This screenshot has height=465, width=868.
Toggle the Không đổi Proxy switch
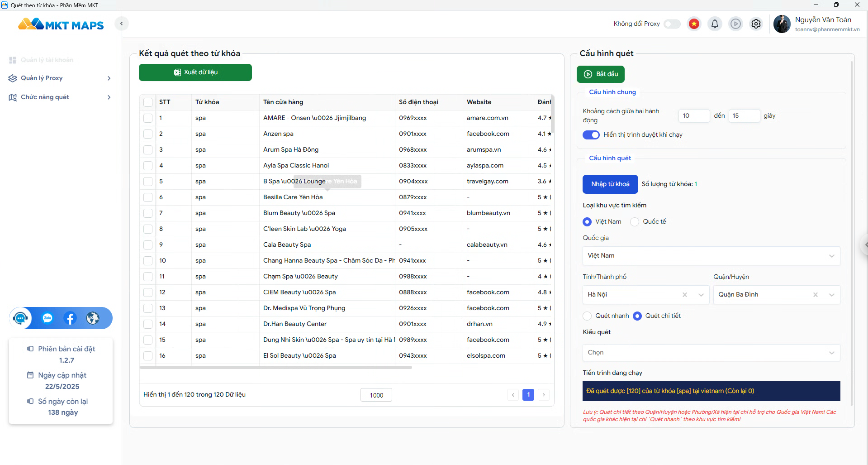(x=672, y=24)
